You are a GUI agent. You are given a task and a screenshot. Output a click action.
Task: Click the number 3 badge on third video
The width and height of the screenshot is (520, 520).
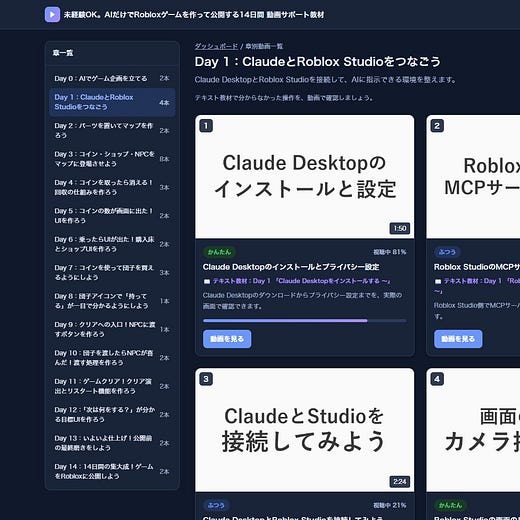click(x=206, y=379)
